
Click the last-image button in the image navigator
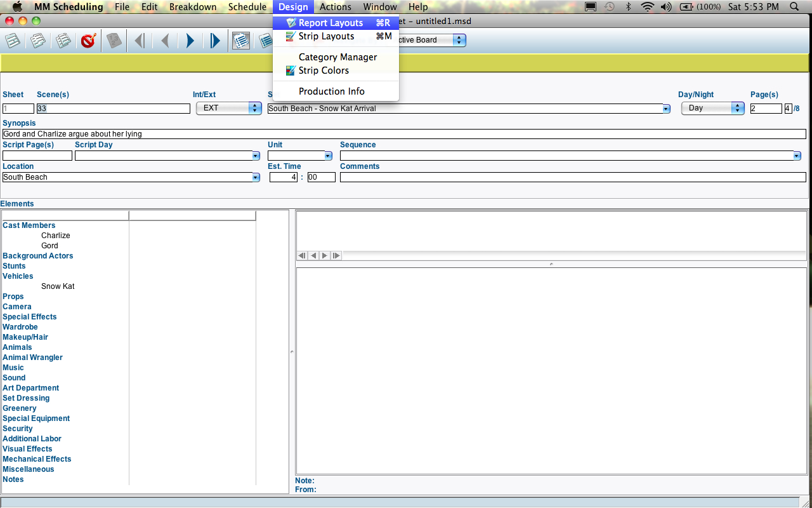[336, 255]
